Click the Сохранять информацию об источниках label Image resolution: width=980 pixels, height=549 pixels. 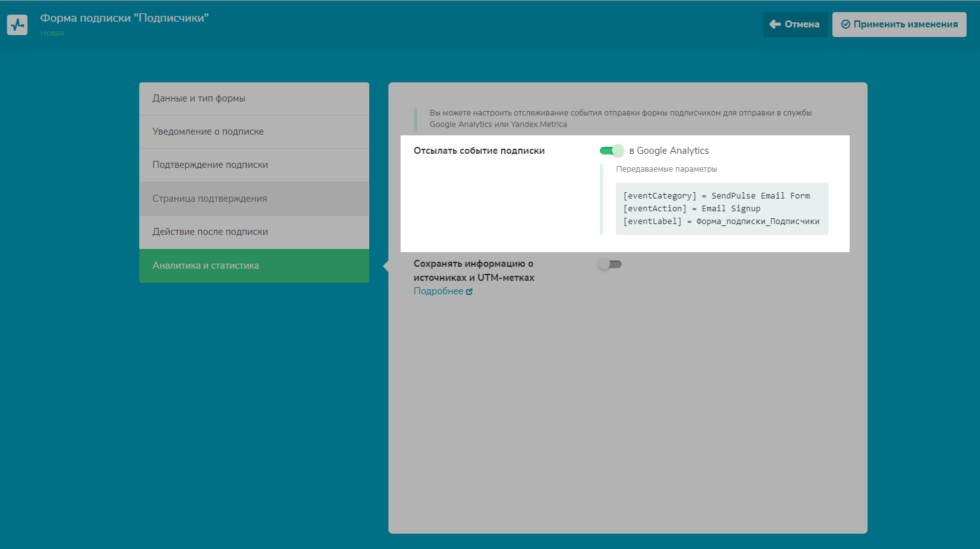click(474, 271)
